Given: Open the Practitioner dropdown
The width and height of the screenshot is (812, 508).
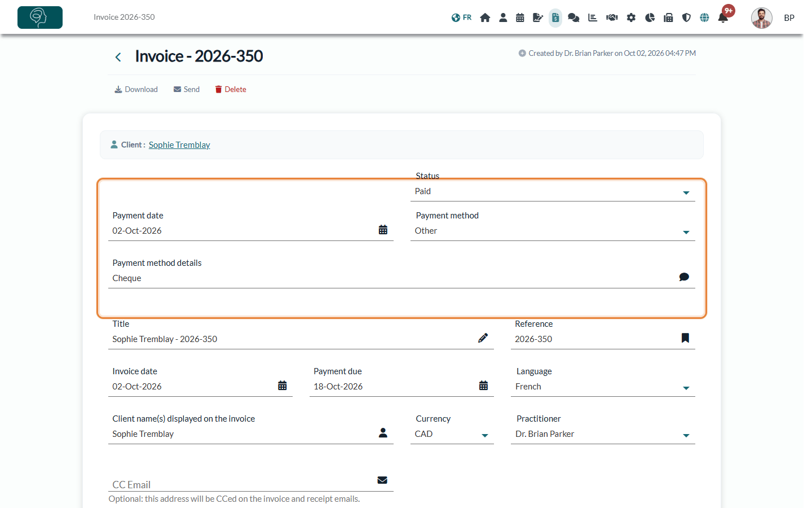Looking at the screenshot, I should [x=603, y=434].
